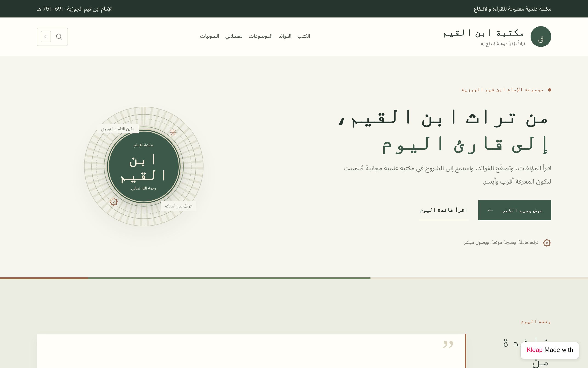The image size is (588, 368).
Task: Click the Made with Kleap badge
Action: click(x=550, y=350)
